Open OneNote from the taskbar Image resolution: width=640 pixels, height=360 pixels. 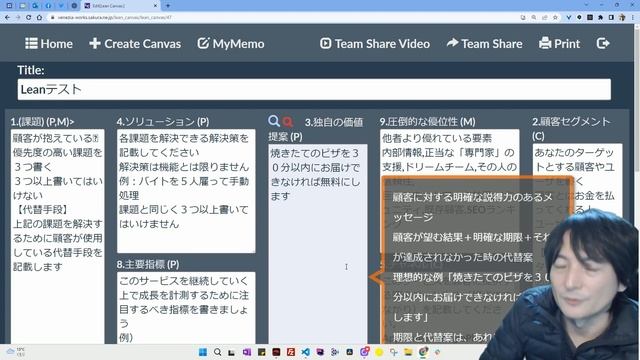click(247, 352)
